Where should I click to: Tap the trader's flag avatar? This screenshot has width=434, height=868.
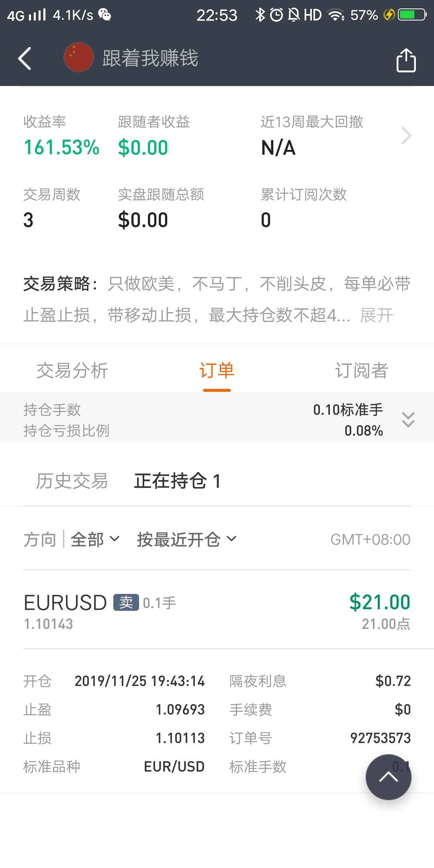pos(79,57)
